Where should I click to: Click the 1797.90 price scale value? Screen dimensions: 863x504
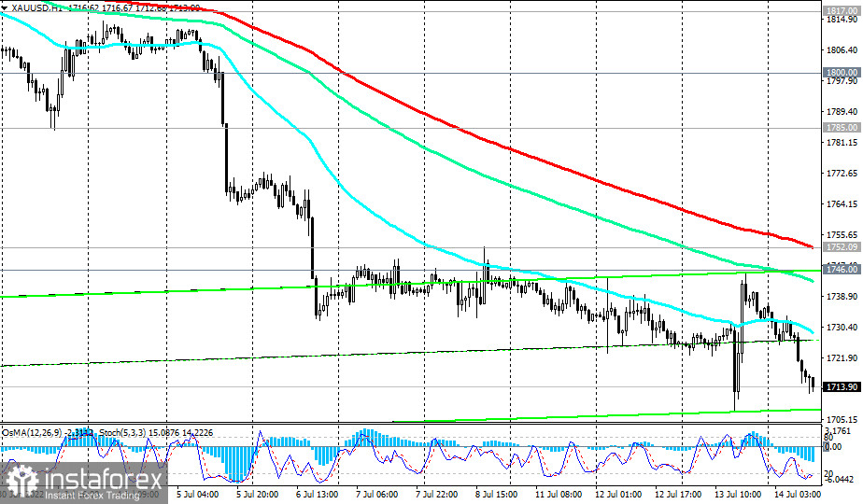(842, 81)
